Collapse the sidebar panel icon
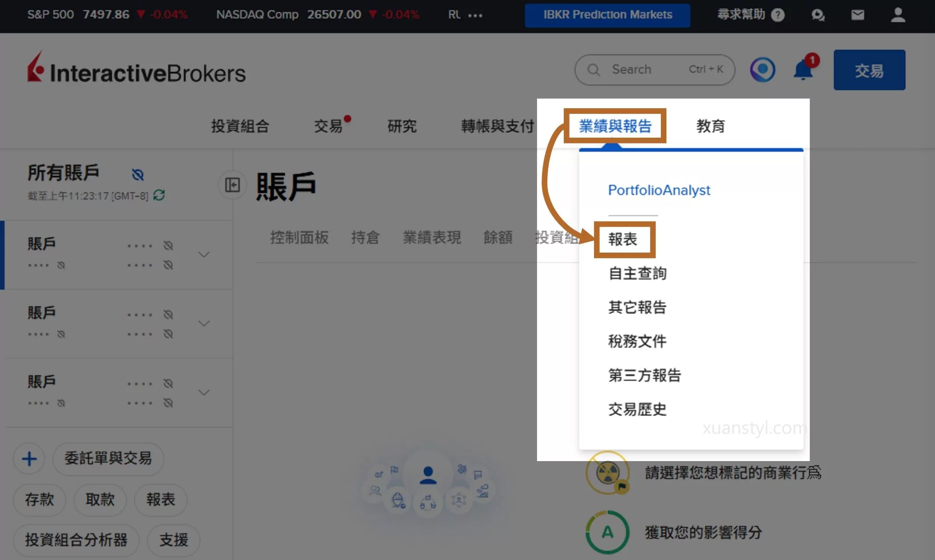The width and height of the screenshot is (935, 560). pos(232,185)
